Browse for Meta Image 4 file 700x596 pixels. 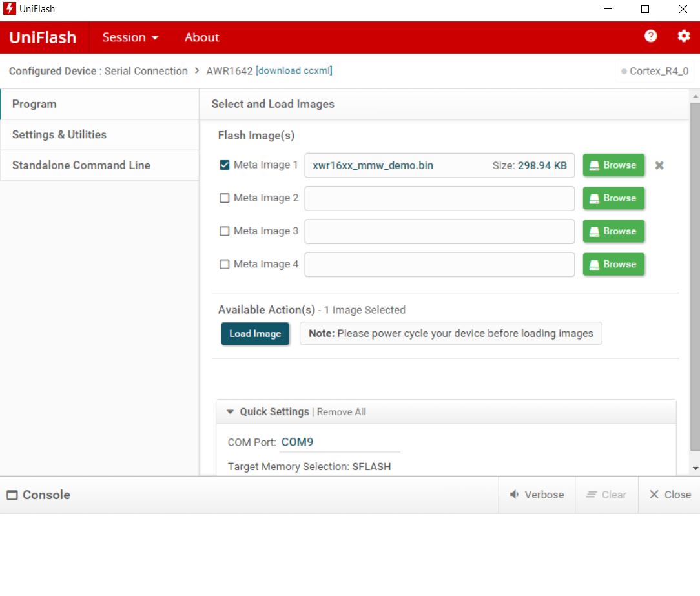(x=613, y=264)
